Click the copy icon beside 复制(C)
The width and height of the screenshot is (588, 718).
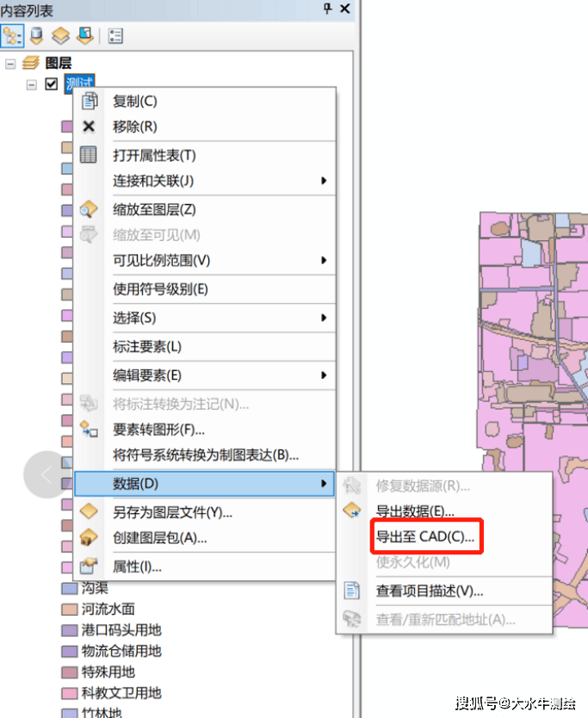pyautogui.click(x=90, y=101)
